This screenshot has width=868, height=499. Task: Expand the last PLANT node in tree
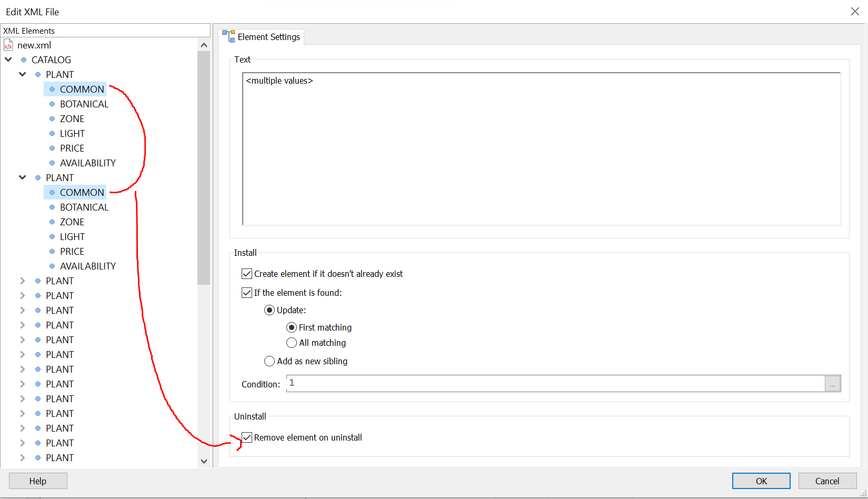[x=23, y=457]
